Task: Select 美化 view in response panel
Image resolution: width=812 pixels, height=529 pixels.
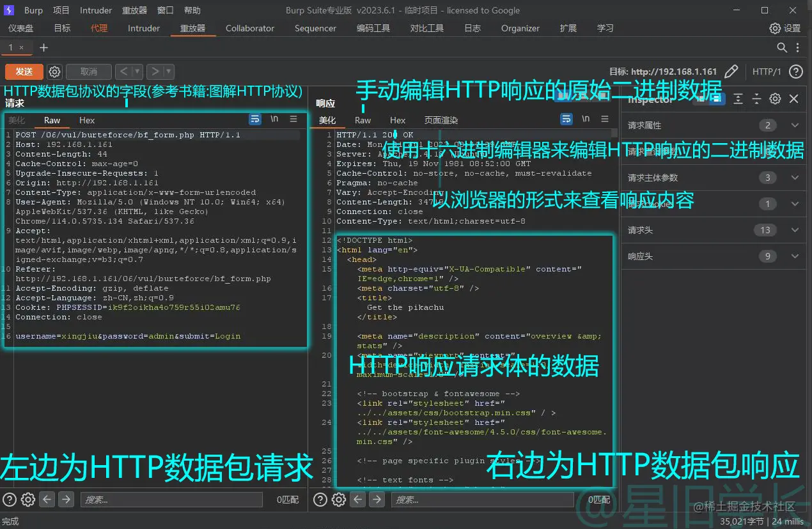Action: pyautogui.click(x=327, y=120)
